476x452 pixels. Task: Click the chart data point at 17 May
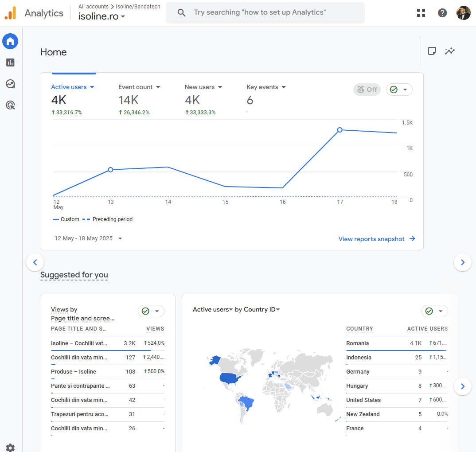click(x=340, y=130)
